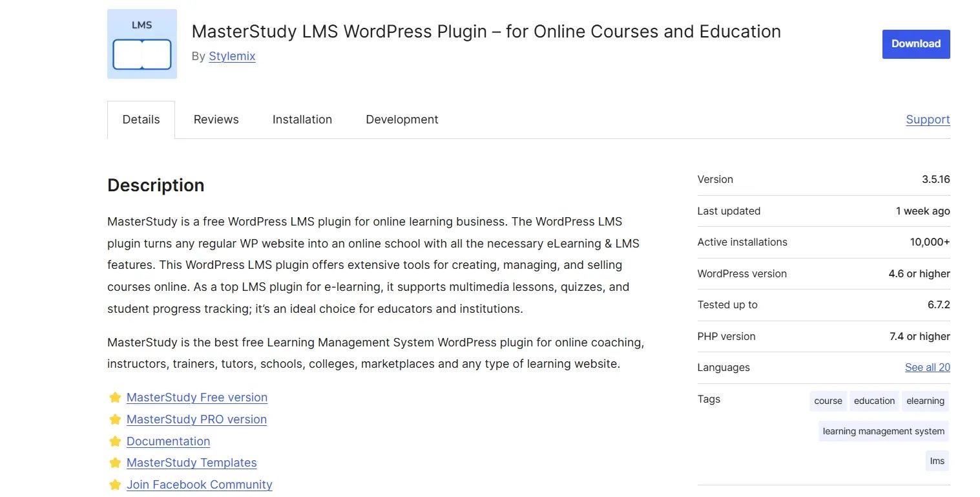The height and width of the screenshot is (497, 980).
Task: Switch to the Reviews tab
Action: [216, 120]
